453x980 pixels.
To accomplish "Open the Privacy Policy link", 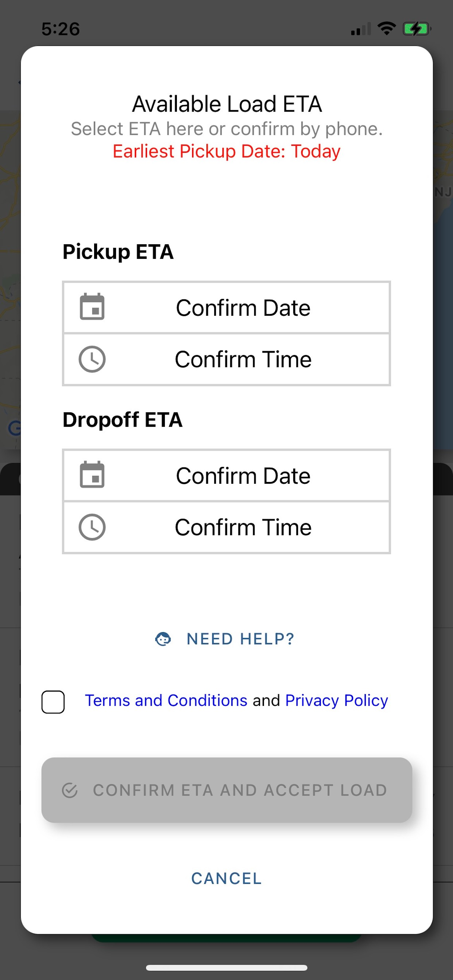I will pyautogui.click(x=337, y=700).
